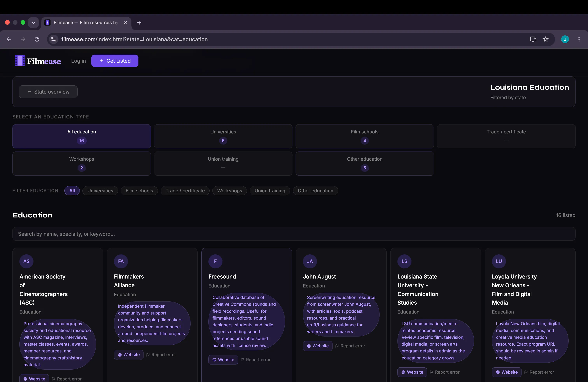The image size is (588, 382).
Task: Click the JA avatar on John August card
Action: (310, 261)
